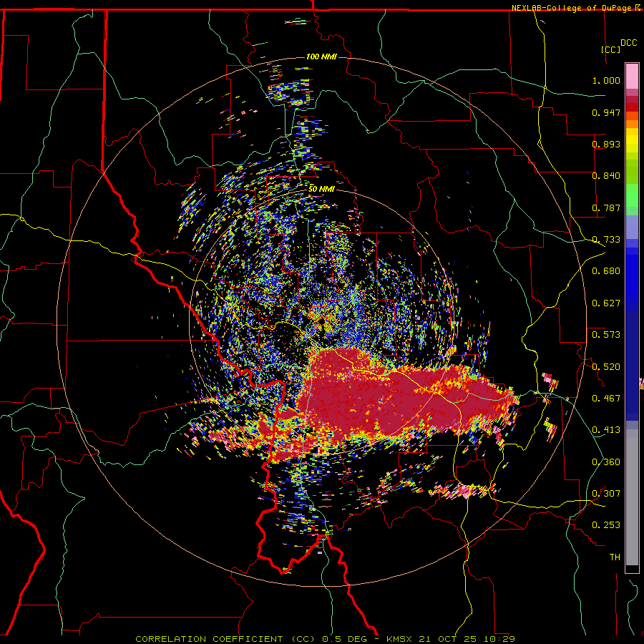Screen dimensions: 644x644
Task: Select the 0.253 value on the scale
Action: coord(606,525)
